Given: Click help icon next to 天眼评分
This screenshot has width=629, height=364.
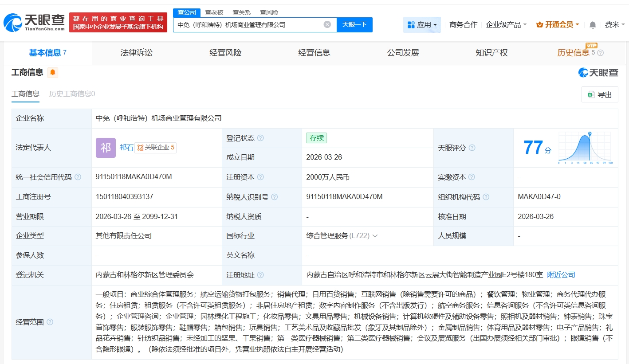Looking at the screenshot, I should click(x=472, y=148).
